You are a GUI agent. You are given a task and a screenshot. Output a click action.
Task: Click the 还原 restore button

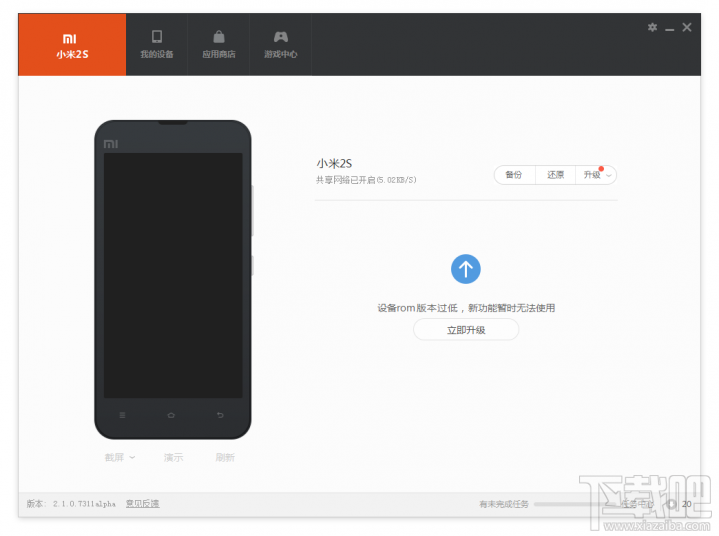555,175
